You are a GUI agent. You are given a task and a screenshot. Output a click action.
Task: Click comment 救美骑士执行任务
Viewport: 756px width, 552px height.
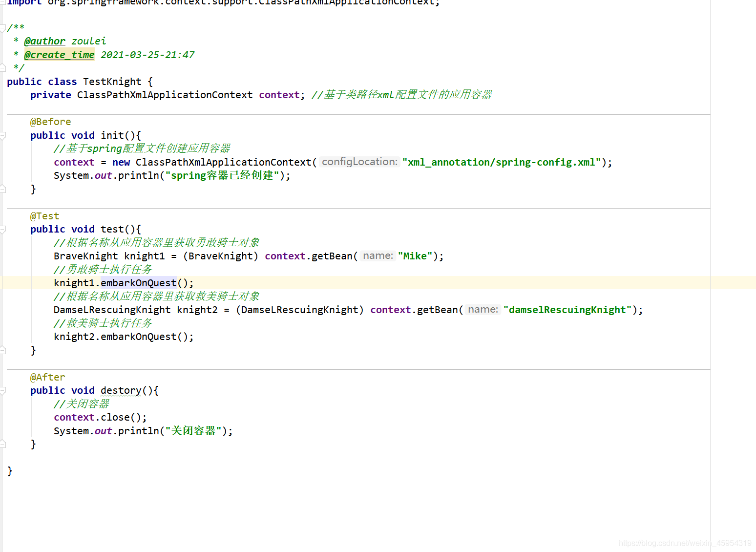coord(103,323)
